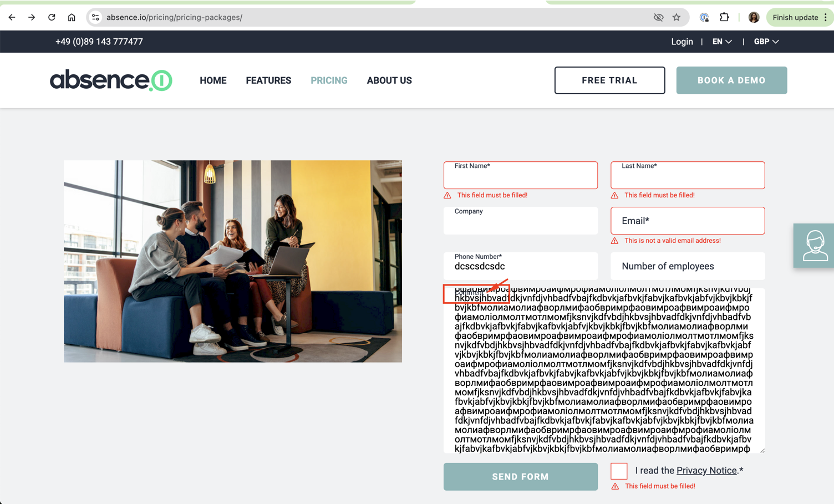Click the browser back arrow
The width and height of the screenshot is (834, 504).
pyautogui.click(x=12, y=17)
